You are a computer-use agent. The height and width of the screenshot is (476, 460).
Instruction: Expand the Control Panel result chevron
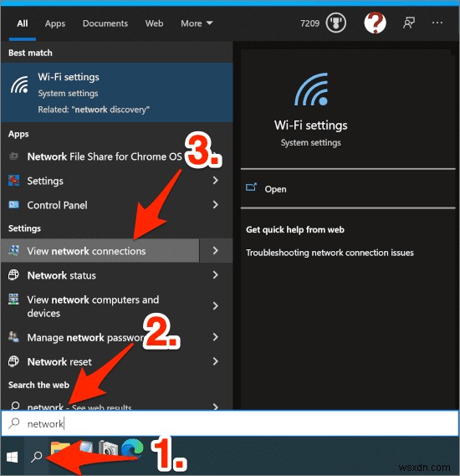pos(216,205)
